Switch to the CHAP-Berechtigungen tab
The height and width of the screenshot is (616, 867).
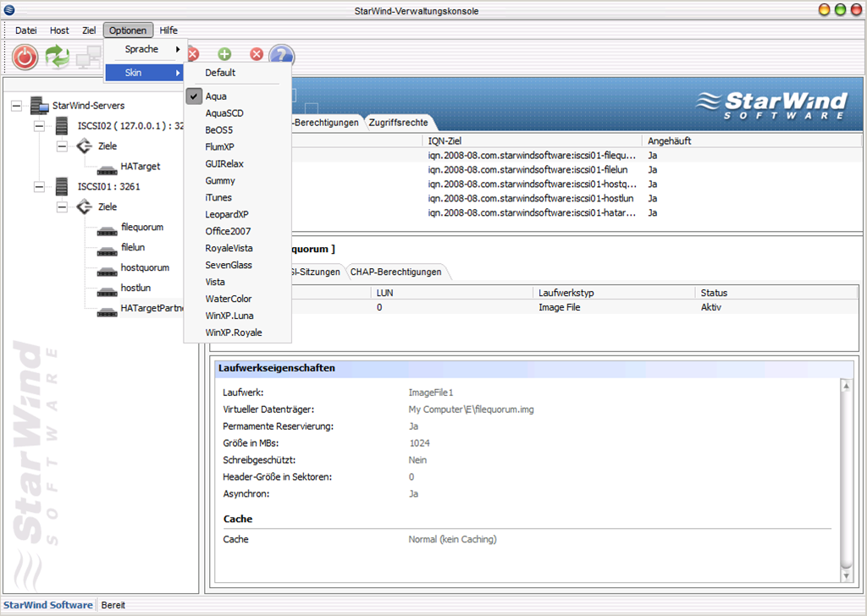point(396,272)
